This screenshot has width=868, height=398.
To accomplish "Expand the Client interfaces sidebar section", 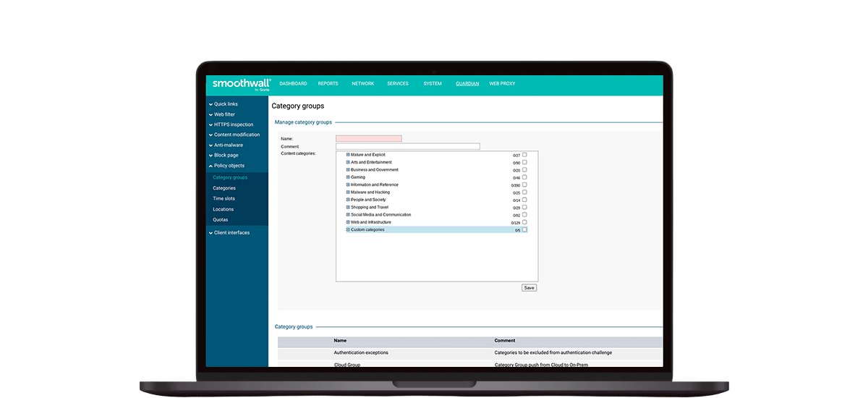I will (229, 233).
